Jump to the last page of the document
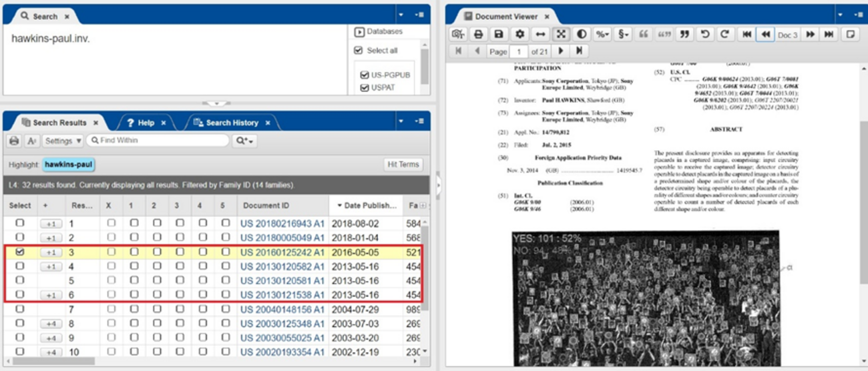Screen dimensions: 868x371 (x=579, y=51)
